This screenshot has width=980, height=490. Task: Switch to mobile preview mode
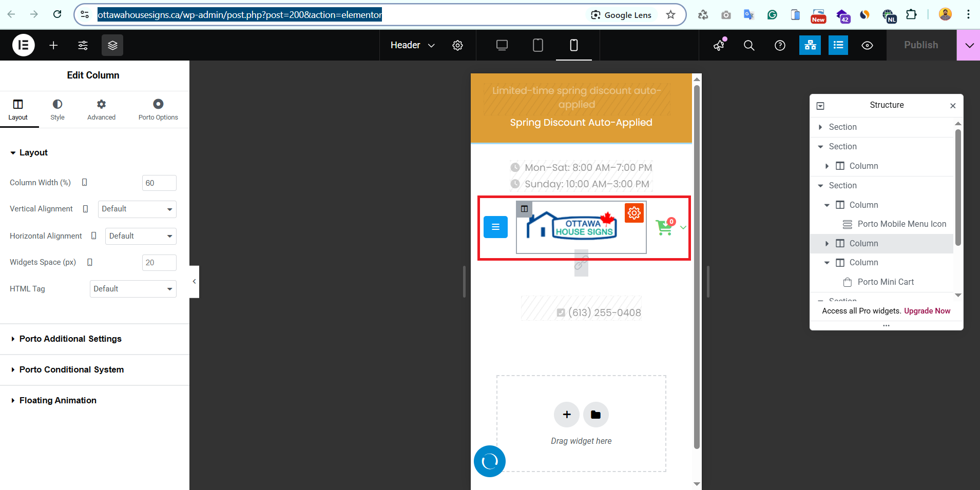574,45
